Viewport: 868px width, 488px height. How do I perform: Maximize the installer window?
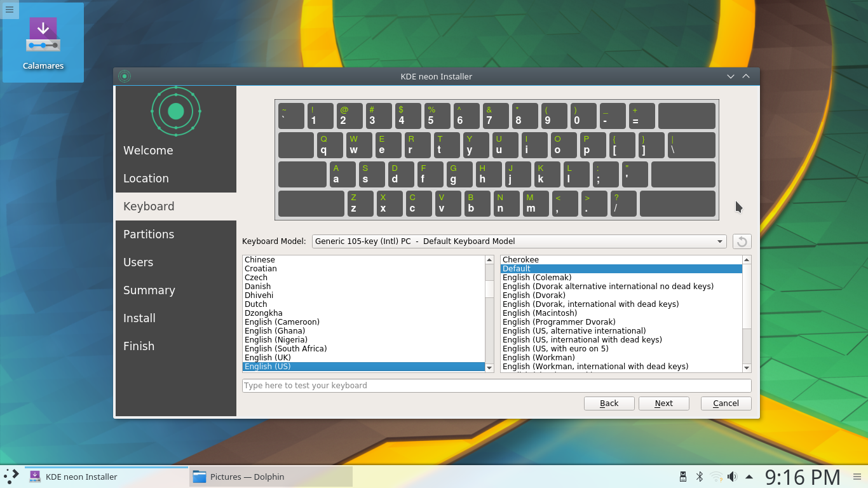point(746,76)
